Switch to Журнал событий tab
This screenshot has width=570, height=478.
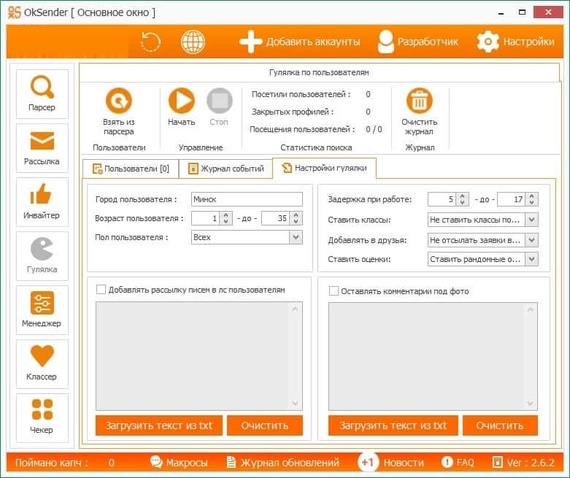226,169
